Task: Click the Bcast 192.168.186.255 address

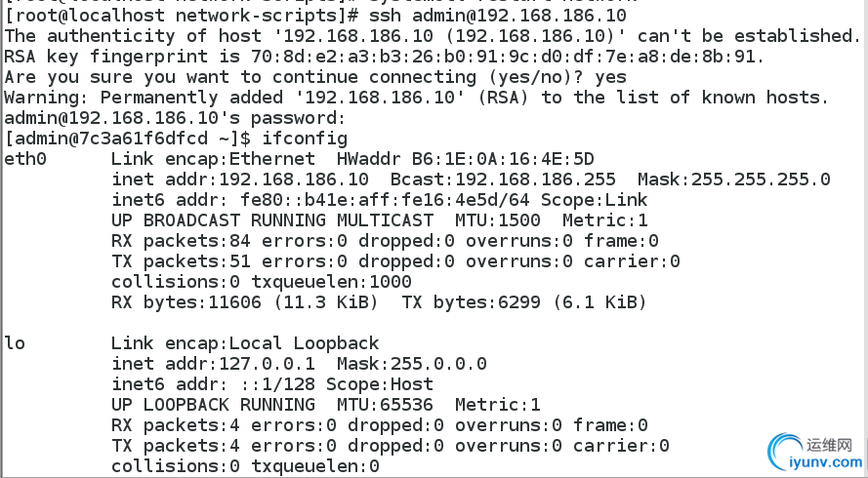Action: (503, 179)
